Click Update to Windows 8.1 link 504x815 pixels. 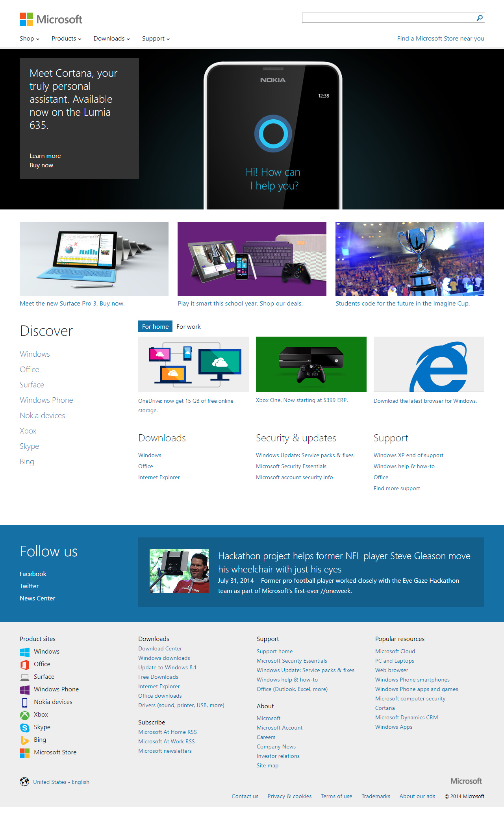pyautogui.click(x=167, y=667)
